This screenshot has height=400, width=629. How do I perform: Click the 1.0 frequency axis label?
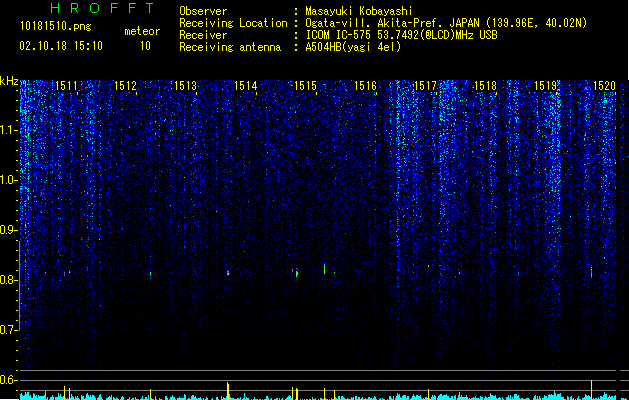point(9,180)
